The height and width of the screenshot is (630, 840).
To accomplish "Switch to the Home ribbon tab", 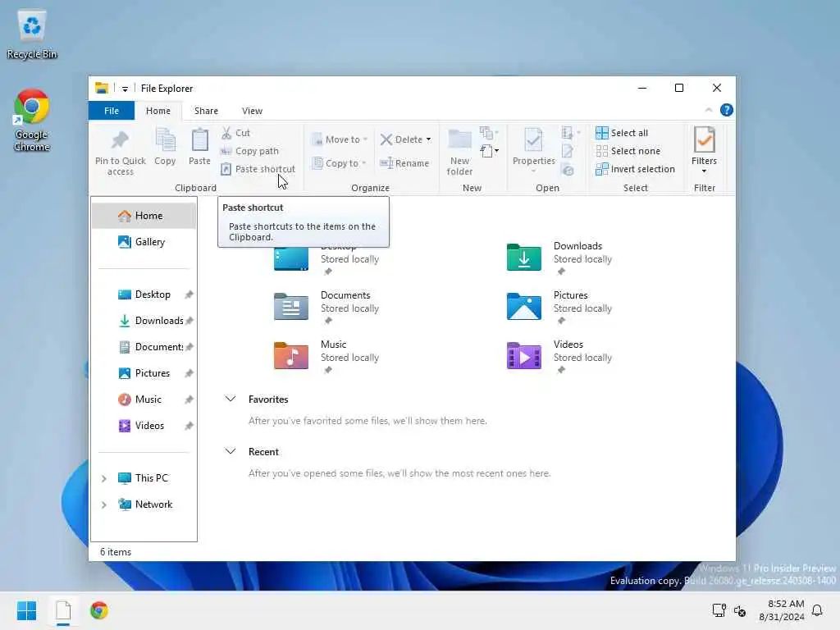I will [x=158, y=111].
